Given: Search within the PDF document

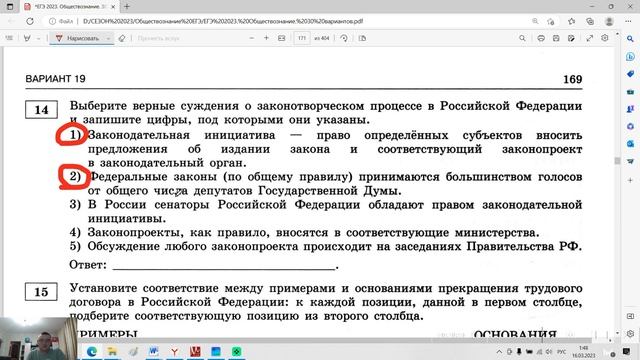Looking at the screenshot, I should pyautogui.click(x=522, y=38).
